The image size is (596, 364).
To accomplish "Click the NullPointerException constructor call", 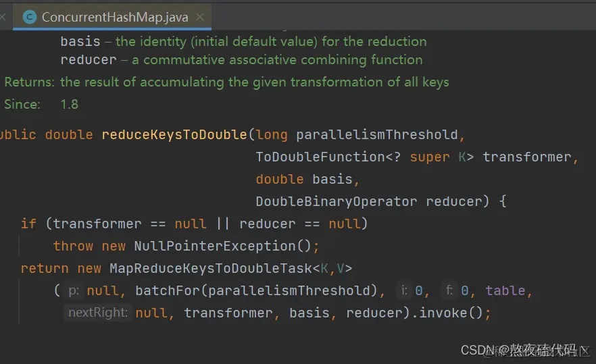I will point(222,246).
